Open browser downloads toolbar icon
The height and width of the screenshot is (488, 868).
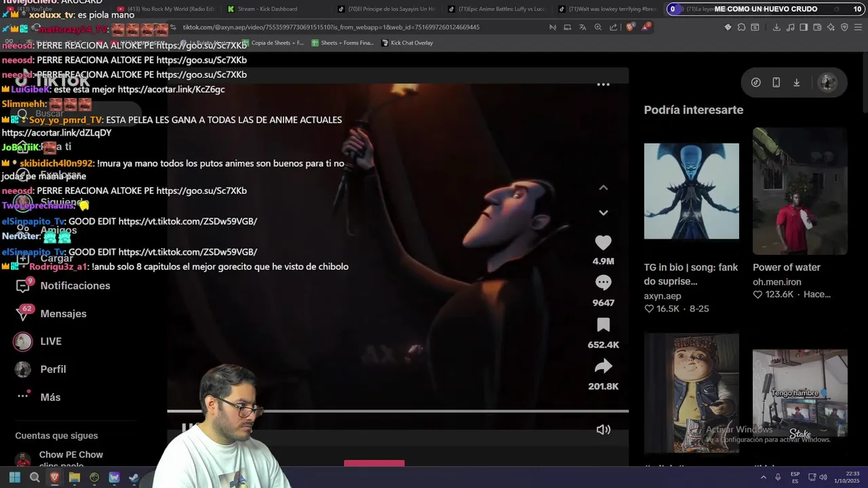tap(776, 27)
